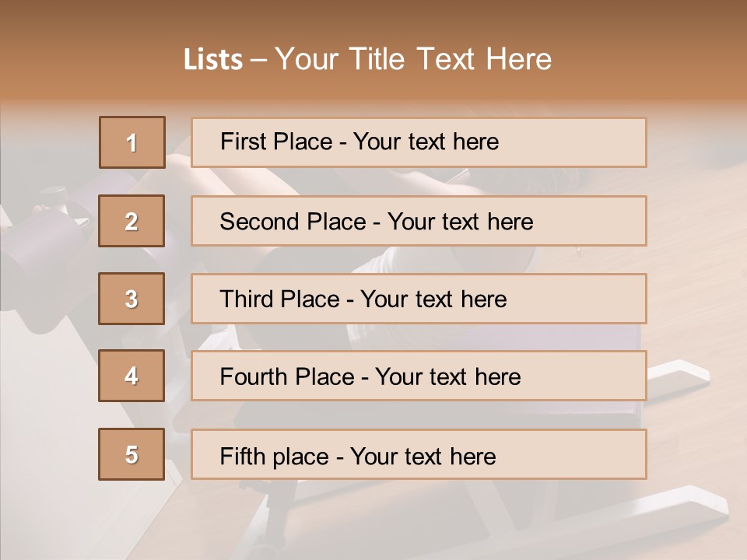The height and width of the screenshot is (560, 747).
Task: Select the number 2 box
Action: [x=132, y=221]
